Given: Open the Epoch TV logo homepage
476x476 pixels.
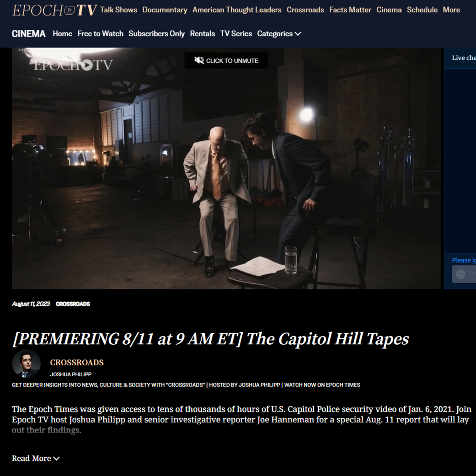Looking at the screenshot, I should click(x=55, y=10).
